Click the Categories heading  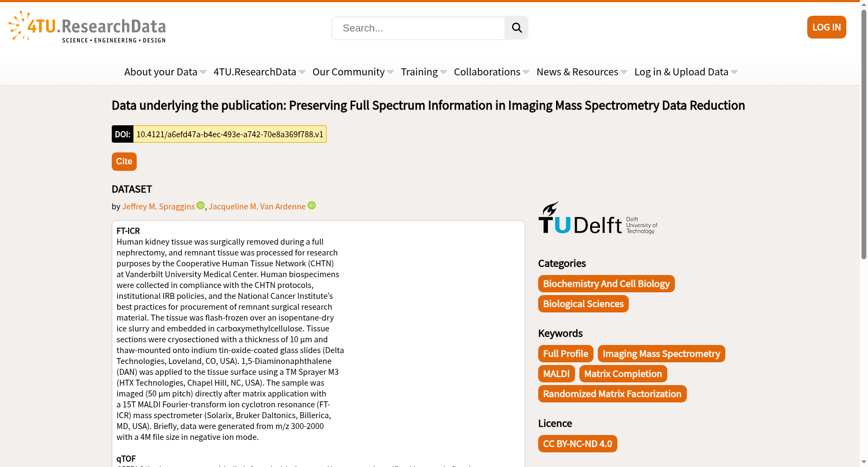(562, 264)
